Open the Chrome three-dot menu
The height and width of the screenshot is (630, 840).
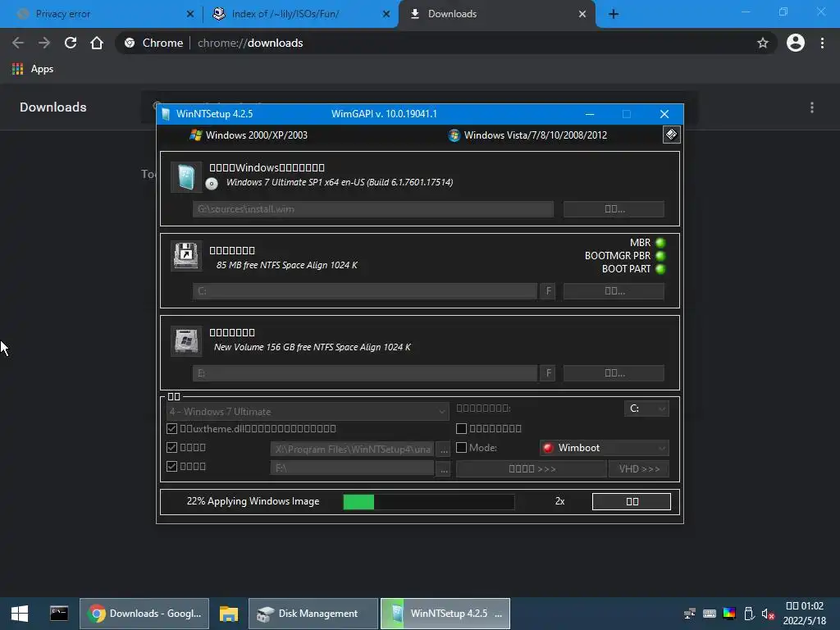point(822,43)
